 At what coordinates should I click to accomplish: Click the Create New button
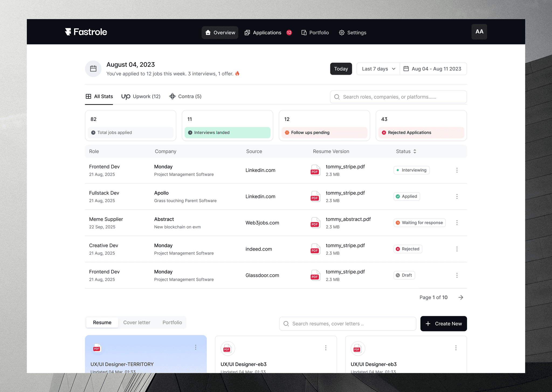[x=443, y=324]
